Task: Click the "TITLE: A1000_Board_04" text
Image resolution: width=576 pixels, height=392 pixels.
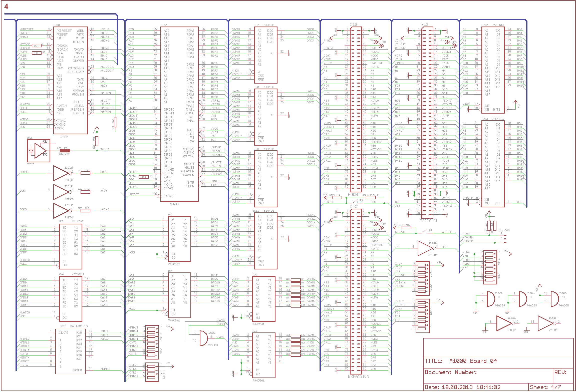Action: (461, 361)
